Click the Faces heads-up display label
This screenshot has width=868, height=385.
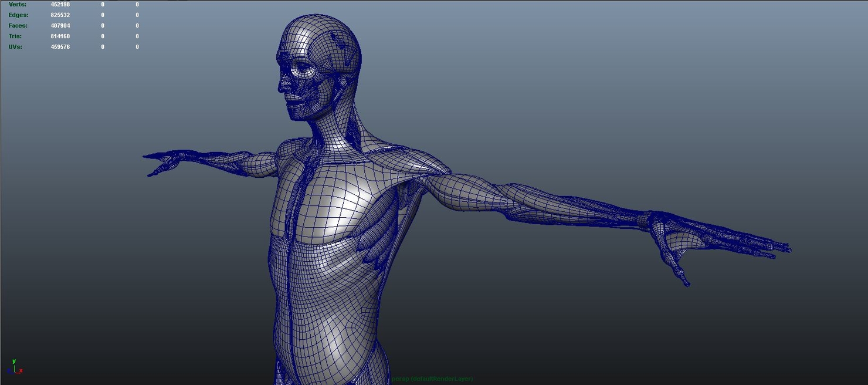coord(16,25)
